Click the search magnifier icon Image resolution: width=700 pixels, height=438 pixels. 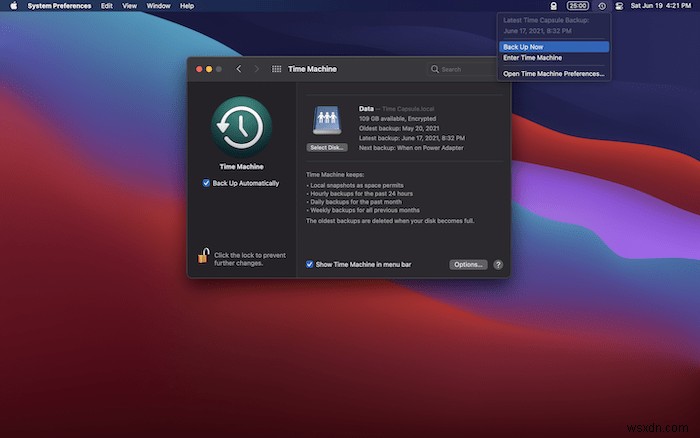click(x=434, y=69)
